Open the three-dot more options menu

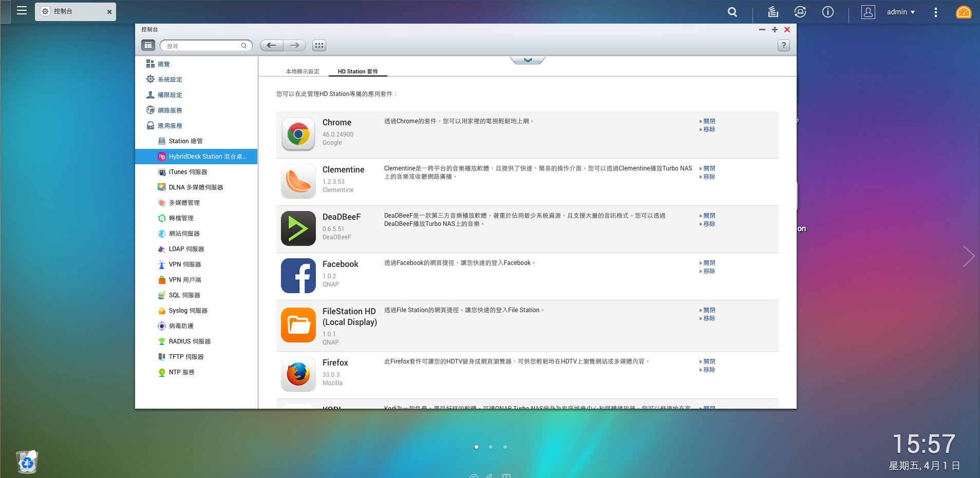point(936,12)
